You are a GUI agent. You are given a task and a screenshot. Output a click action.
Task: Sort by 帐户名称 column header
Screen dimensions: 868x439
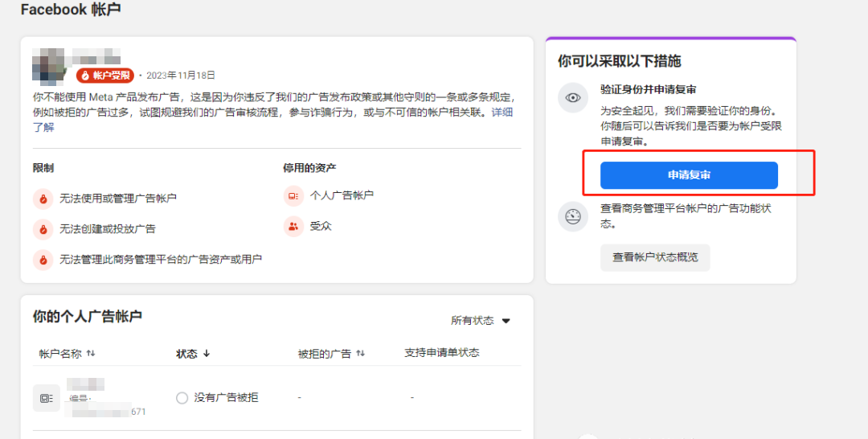67,353
